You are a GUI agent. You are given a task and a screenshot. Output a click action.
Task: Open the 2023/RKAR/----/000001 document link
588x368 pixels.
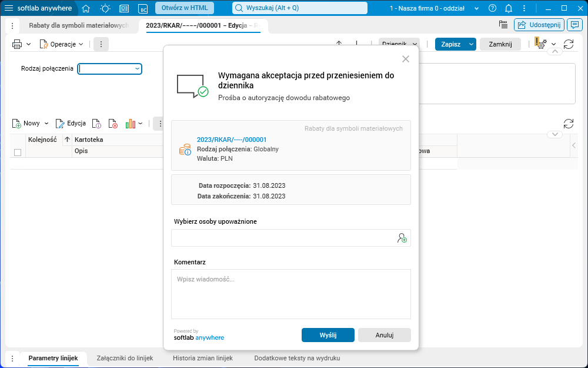pos(232,140)
